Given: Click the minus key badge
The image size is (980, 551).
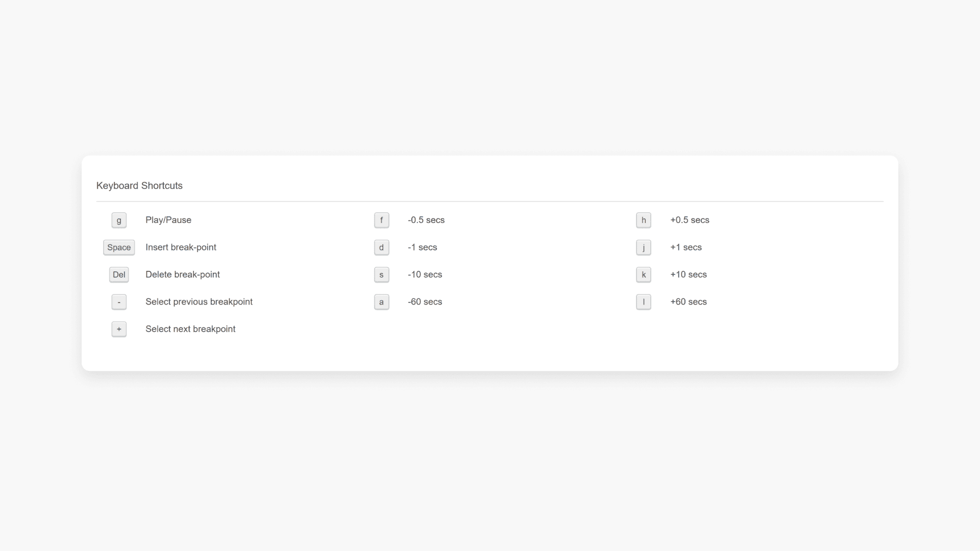Looking at the screenshot, I should click(119, 302).
